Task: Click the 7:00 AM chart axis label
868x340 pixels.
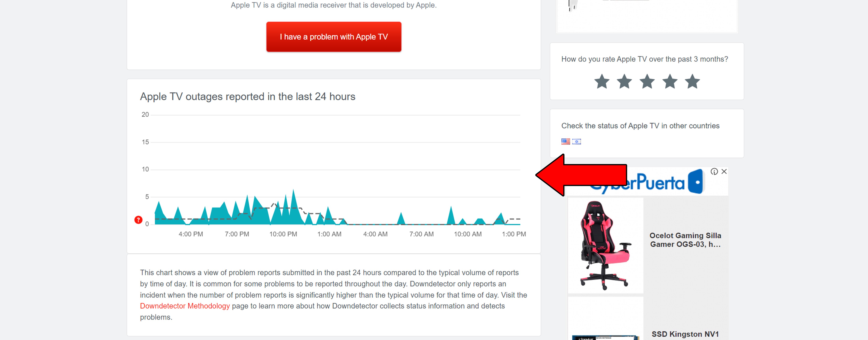Action: tap(422, 234)
